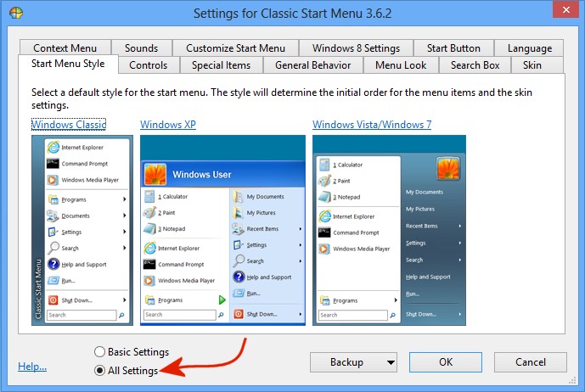
Task: Confirm with the OK button
Action: point(446,362)
